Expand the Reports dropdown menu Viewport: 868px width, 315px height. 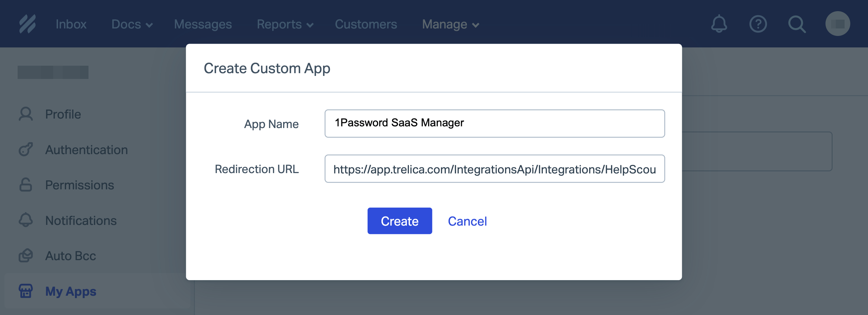[x=285, y=24]
